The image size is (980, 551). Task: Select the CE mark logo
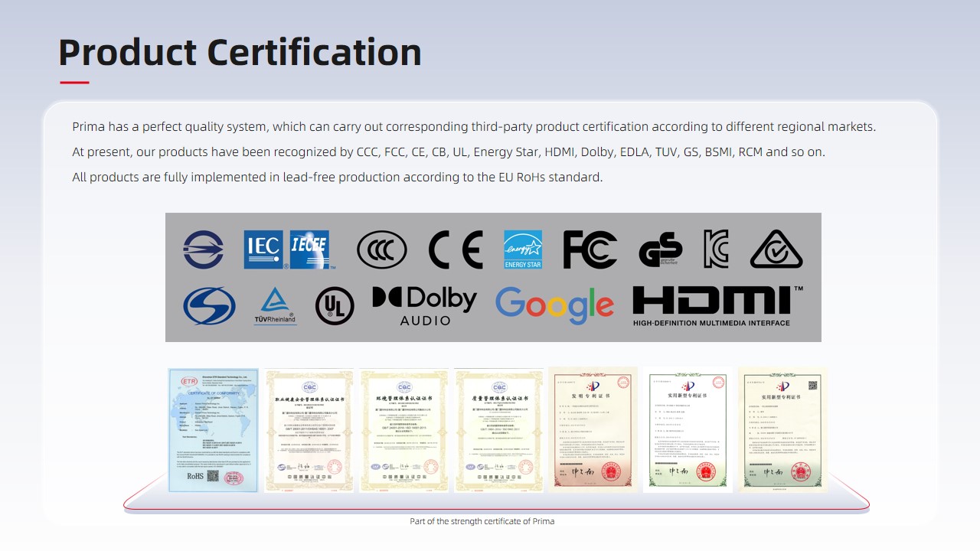(x=456, y=249)
